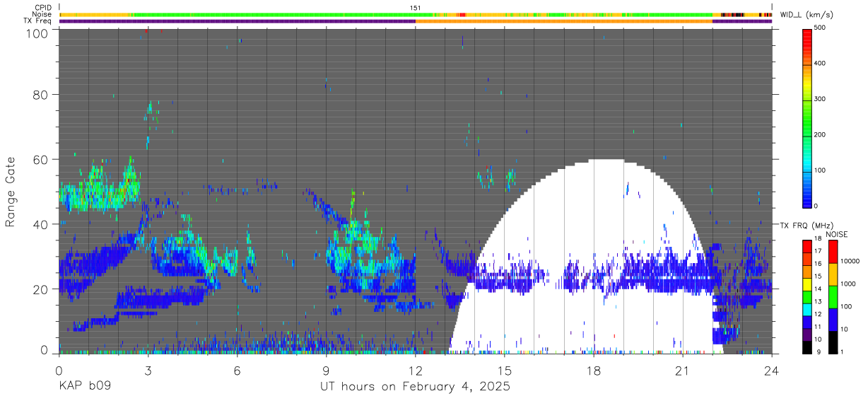Pick the green swatch in NOISE legend
This screenshot has width=868, height=401.
tap(833, 296)
